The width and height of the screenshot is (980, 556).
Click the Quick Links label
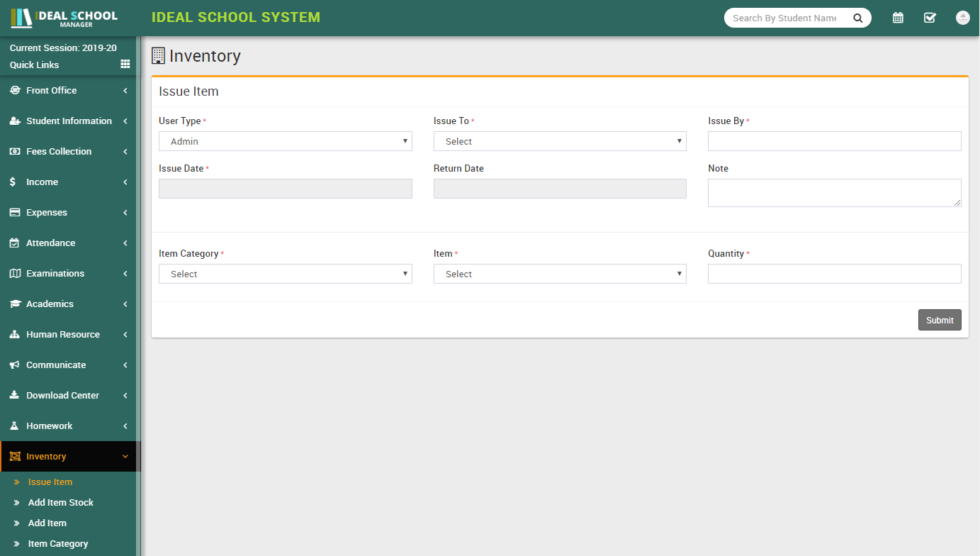pyautogui.click(x=34, y=65)
